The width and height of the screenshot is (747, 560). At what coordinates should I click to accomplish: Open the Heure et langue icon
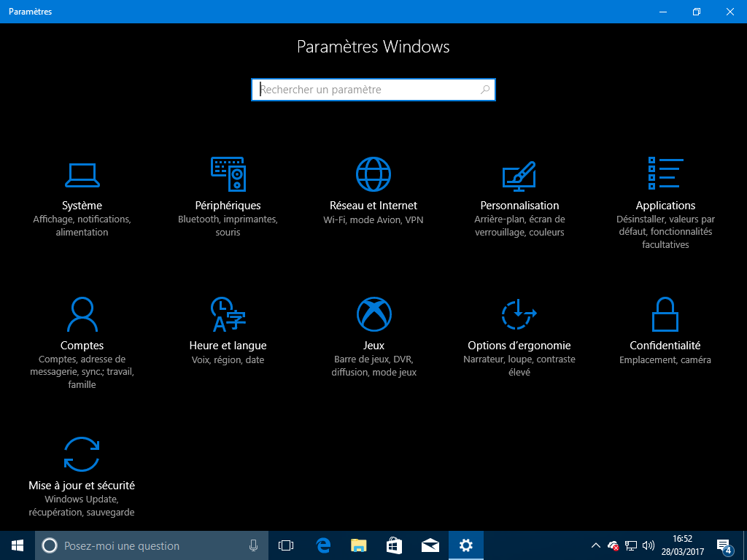(228, 314)
